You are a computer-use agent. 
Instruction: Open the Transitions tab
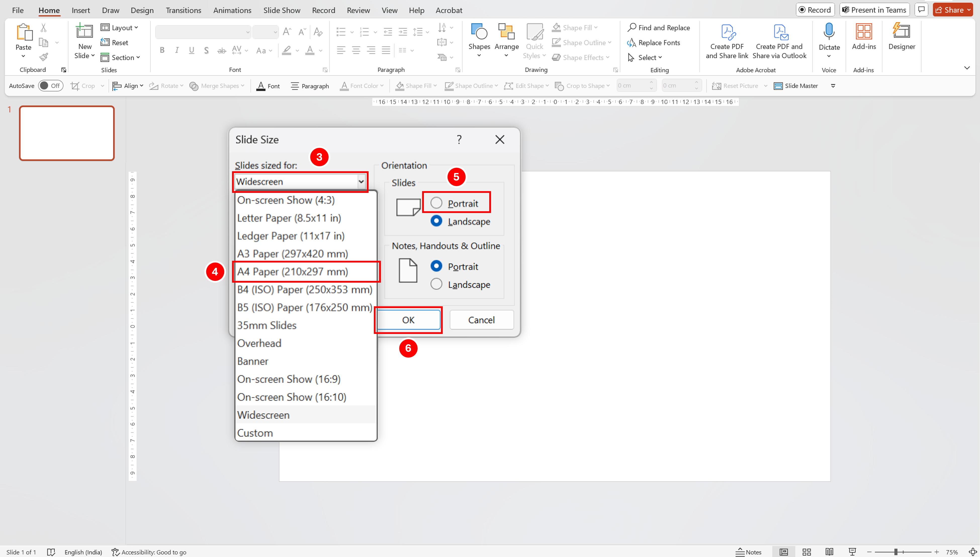[183, 10]
